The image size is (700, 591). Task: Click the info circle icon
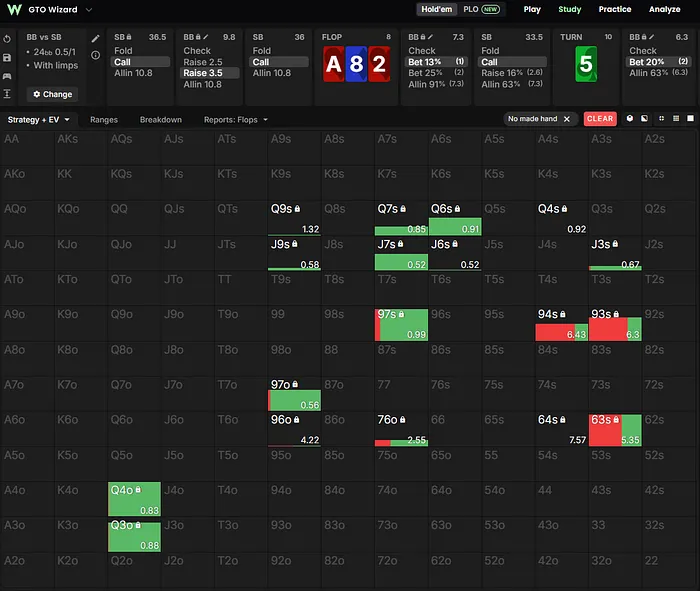96,55
